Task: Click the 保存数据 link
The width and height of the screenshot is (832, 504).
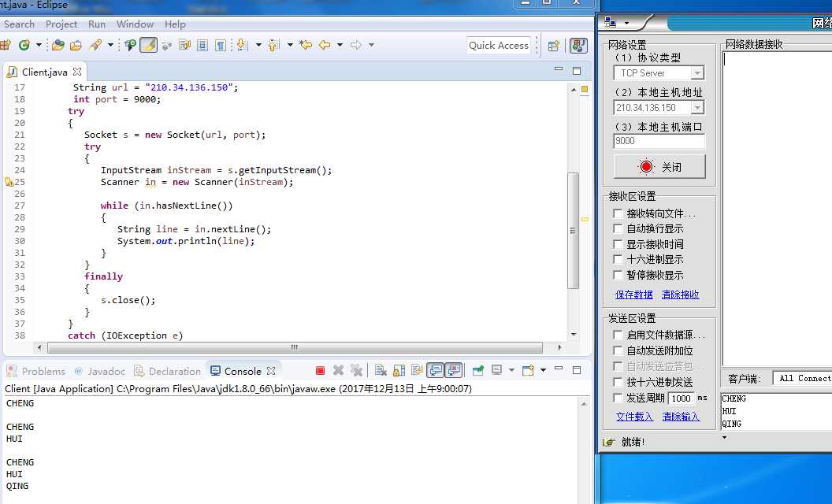Action: (633, 295)
